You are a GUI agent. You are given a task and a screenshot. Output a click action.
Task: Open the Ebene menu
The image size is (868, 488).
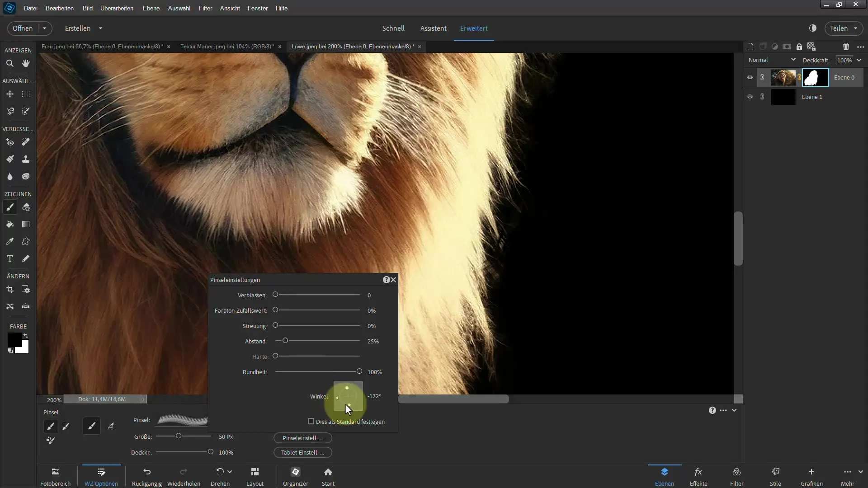coord(151,8)
